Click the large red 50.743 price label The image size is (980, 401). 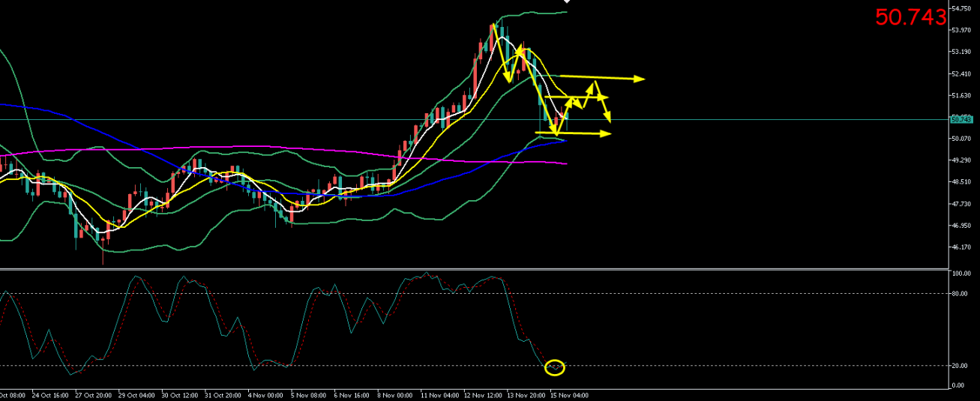click(x=911, y=17)
